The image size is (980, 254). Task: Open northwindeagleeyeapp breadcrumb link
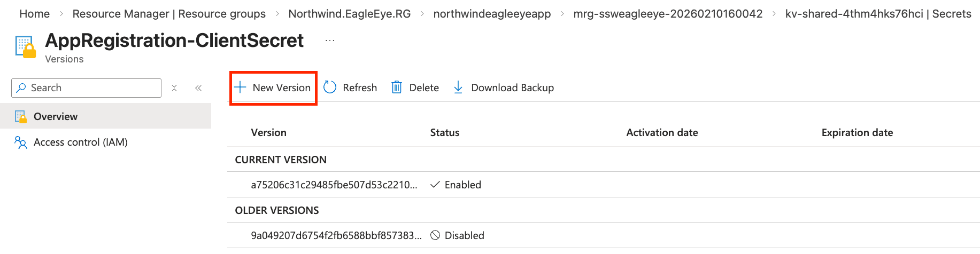492,14
